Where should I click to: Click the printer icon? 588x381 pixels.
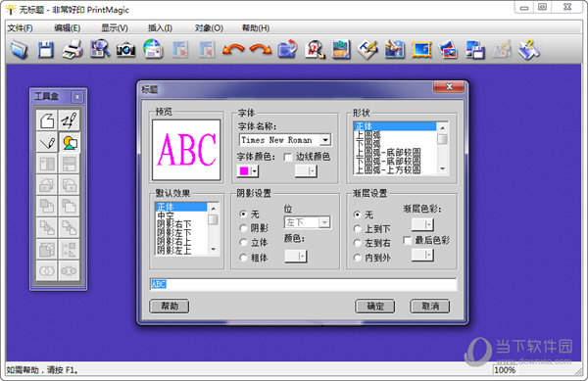[73, 49]
